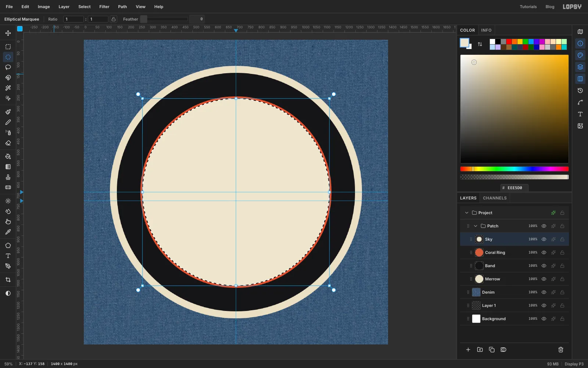Screen dimensions: 588x368
Task: Select the Magic Wand tool
Action: pos(8,88)
